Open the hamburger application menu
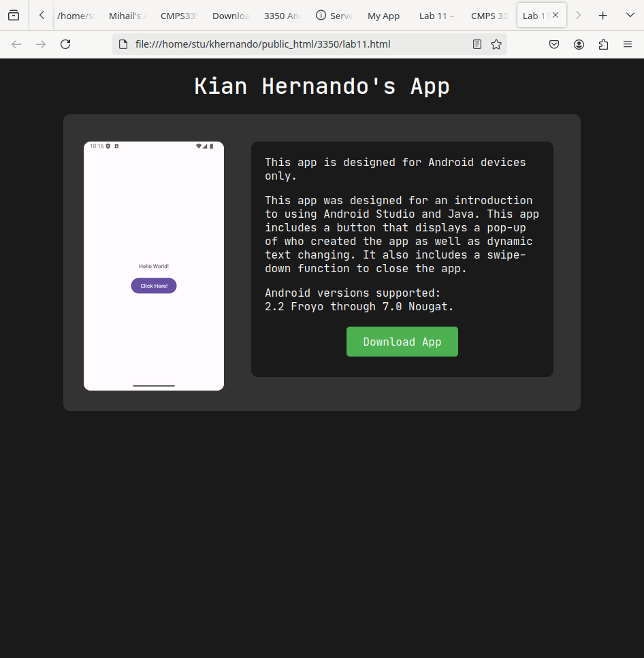Screen dimensions: 644x658 click(x=628, y=44)
